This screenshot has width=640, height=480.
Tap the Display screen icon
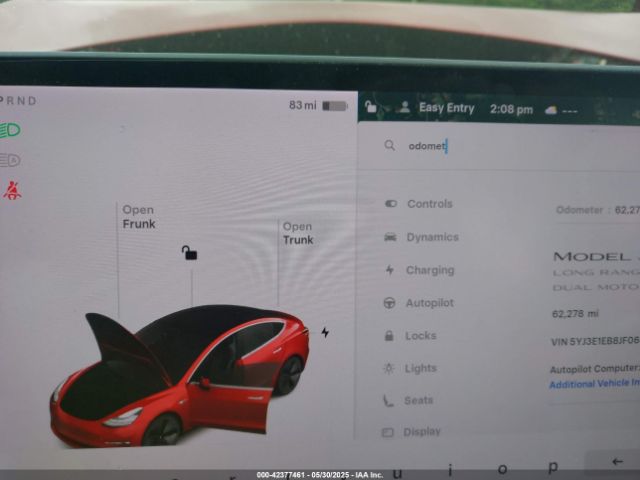click(x=387, y=432)
